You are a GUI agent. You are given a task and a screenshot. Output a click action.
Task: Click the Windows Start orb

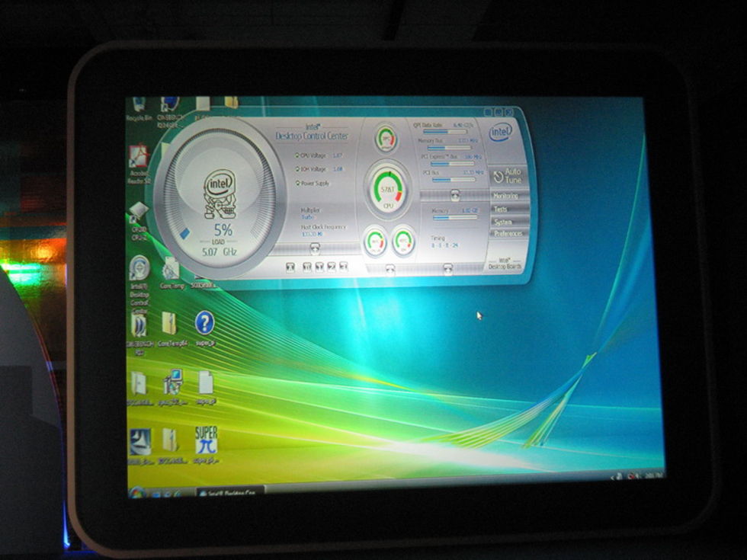point(137,493)
